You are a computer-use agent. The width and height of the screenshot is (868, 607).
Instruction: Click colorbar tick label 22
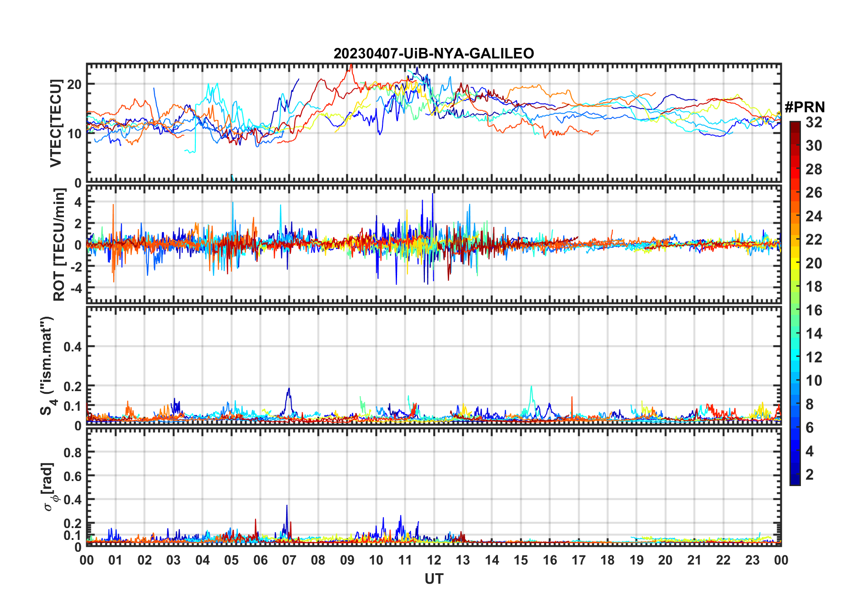(x=814, y=240)
